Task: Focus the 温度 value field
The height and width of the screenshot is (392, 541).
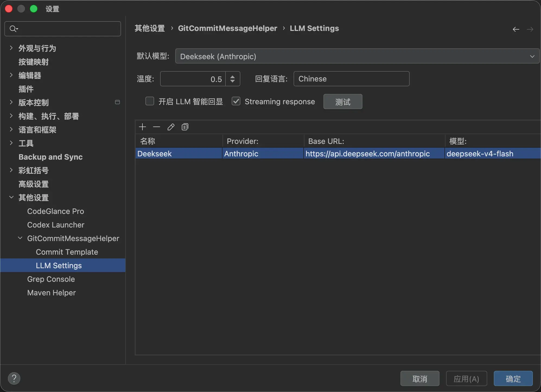Action: [193, 79]
